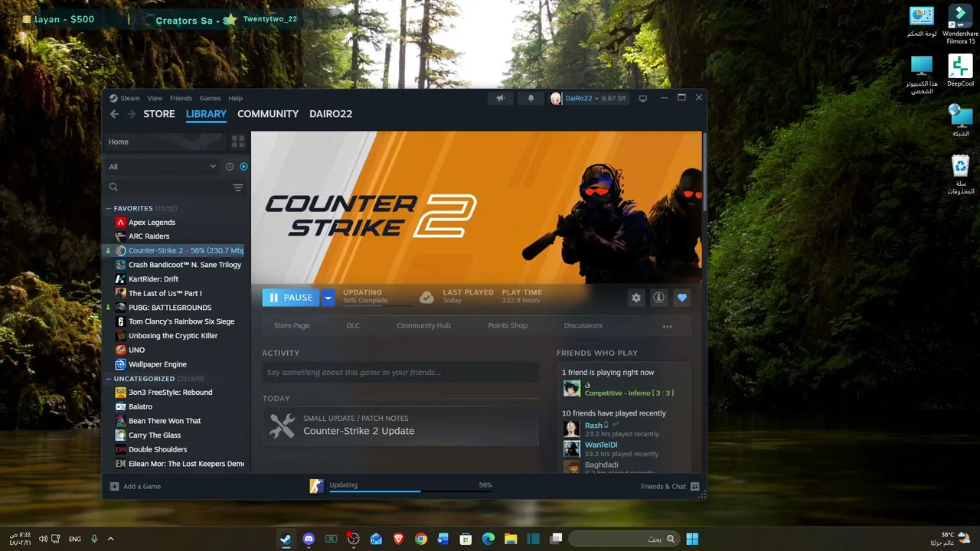Click the activity post input field
This screenshot has height=551, width=980.
pyautogui.click(x=400, y=373)
